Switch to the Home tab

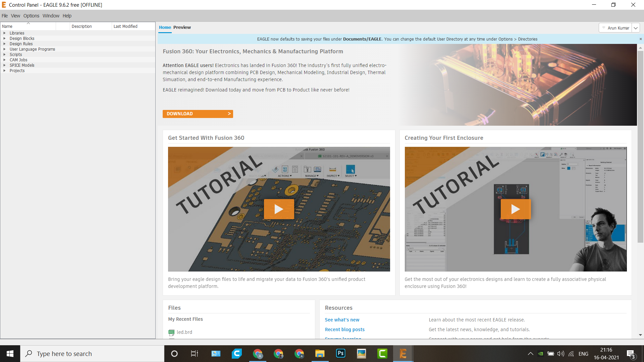(x=165, y=27)
